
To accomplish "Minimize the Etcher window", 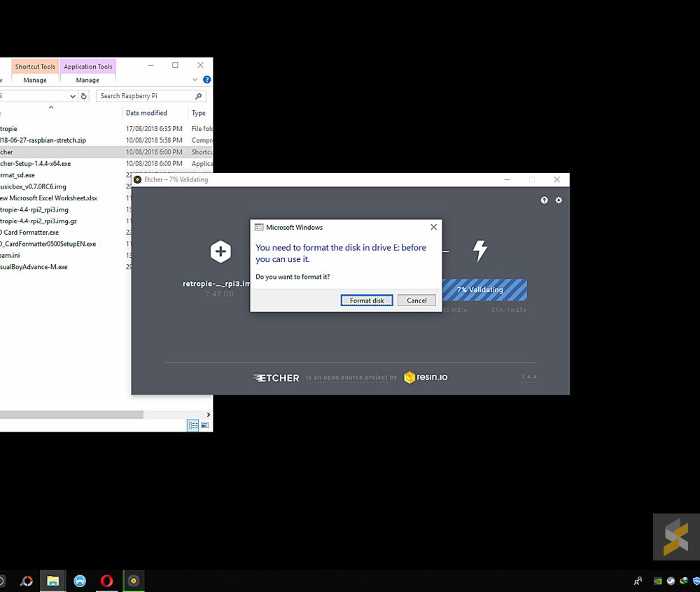I will coord(507,179).
